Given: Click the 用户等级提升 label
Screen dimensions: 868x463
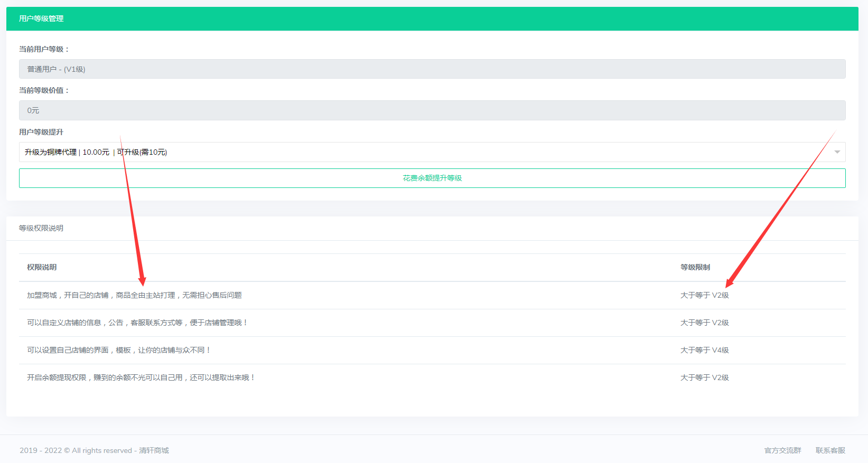Looking at the screenshot, I should [41, 132].
